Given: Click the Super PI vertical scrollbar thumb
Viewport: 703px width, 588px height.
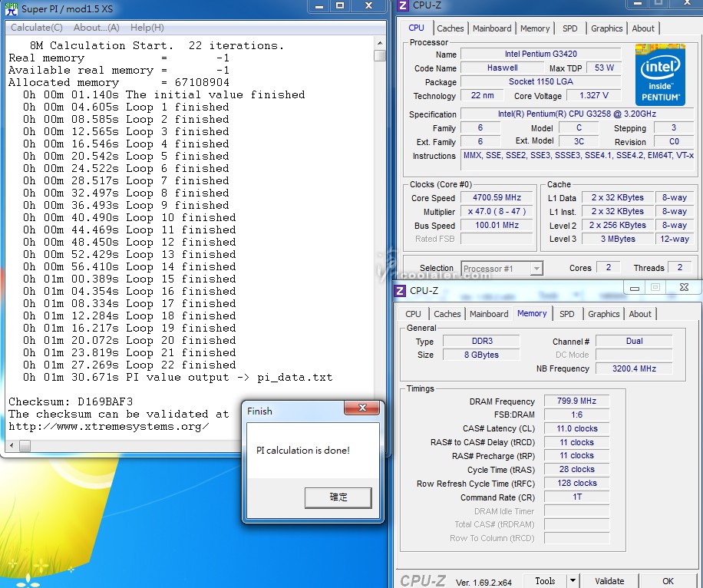Looking at the screenshot, I should coord(380,55).
